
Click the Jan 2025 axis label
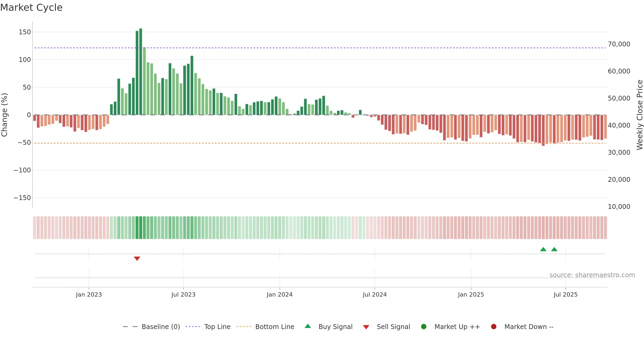click(471, 294)
